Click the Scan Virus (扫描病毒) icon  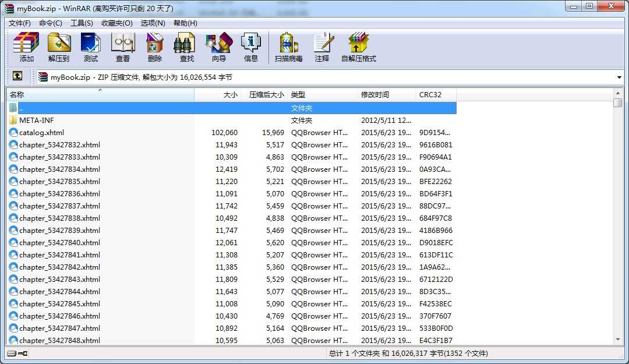[288, 43]
